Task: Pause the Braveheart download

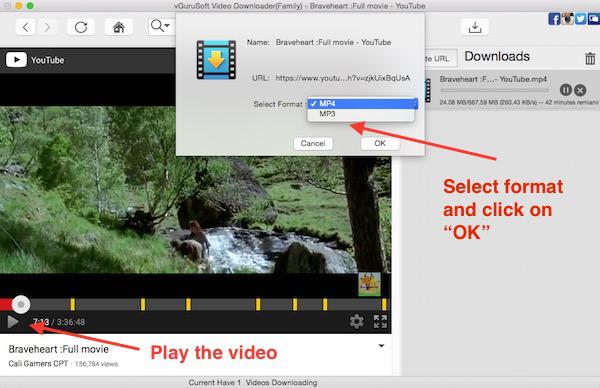Action: click(566, 90)
